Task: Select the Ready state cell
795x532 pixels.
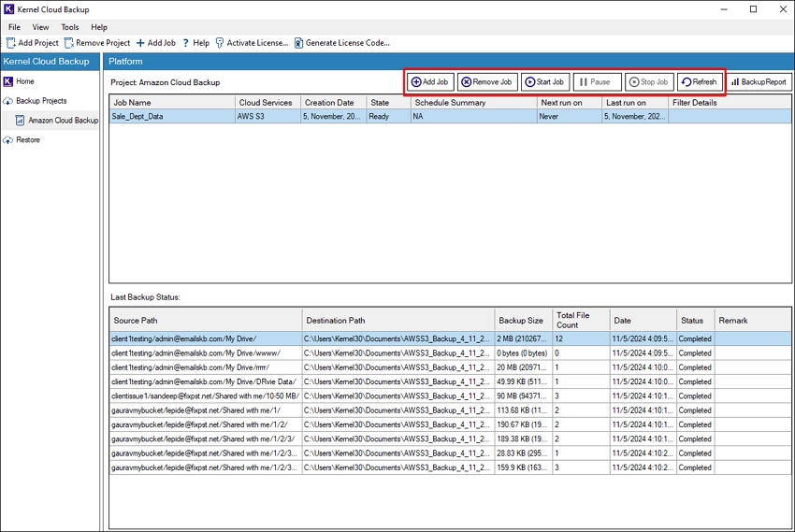Action: 388,117
